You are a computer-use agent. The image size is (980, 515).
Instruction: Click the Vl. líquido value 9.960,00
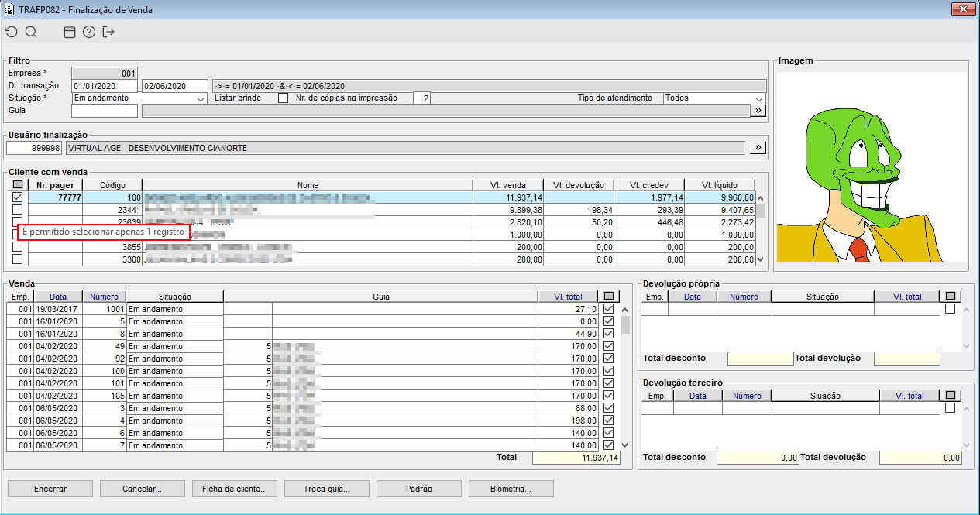(720, 197)
